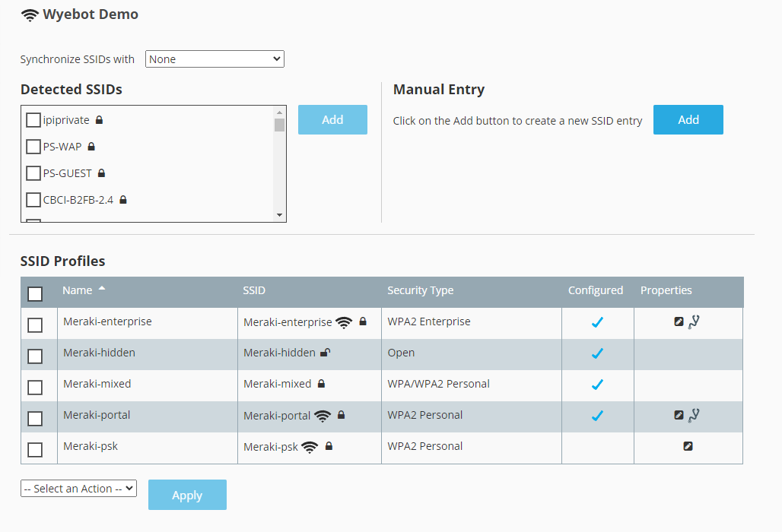
Task: Click the WiFi signal icon beside Meraki-enterprise
Action: click(344, 321)
